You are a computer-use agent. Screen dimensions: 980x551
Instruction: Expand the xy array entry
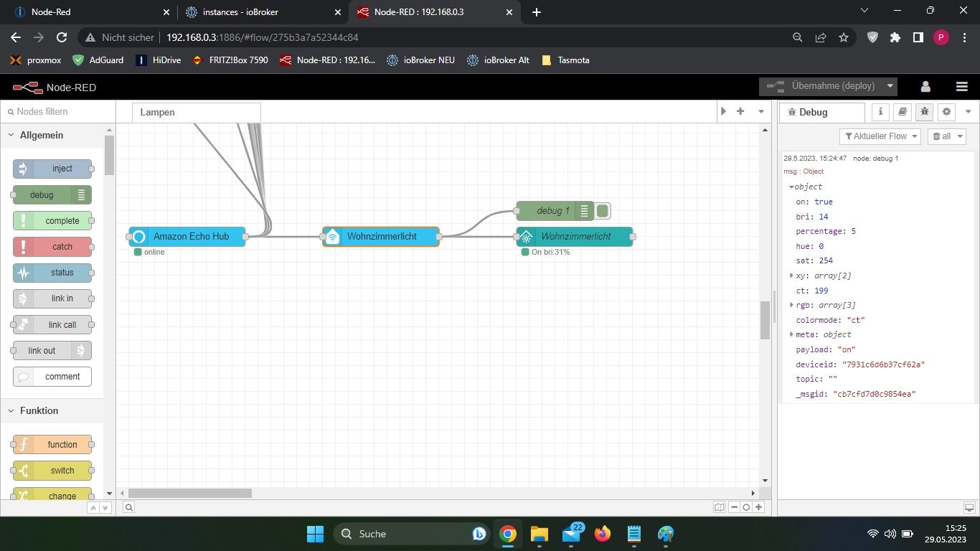click(791, 275)
